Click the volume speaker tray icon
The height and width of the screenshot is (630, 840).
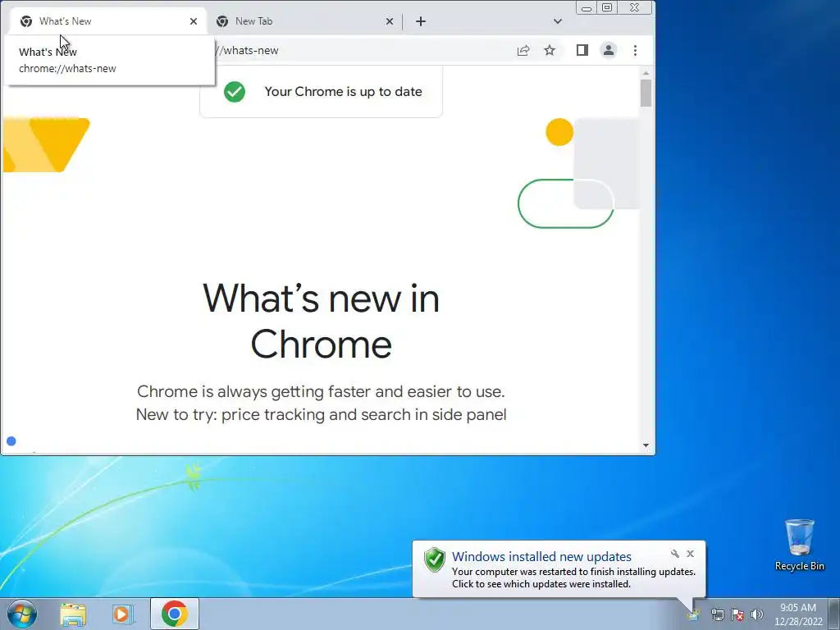point(757,614)
